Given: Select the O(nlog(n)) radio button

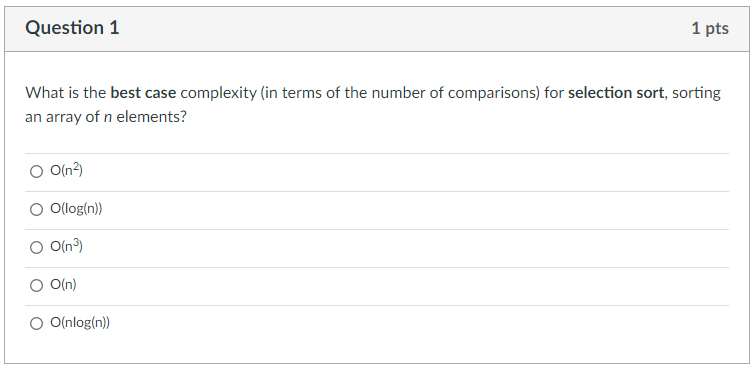Looking at the screenshot, I should 37,324.
